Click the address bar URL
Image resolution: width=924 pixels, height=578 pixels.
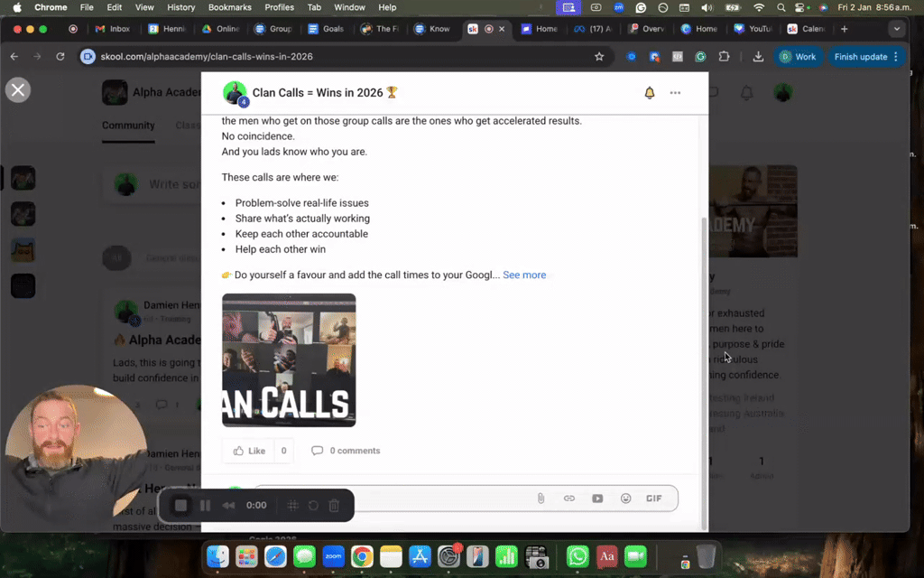pyautogui.click(x=207, y=57)
